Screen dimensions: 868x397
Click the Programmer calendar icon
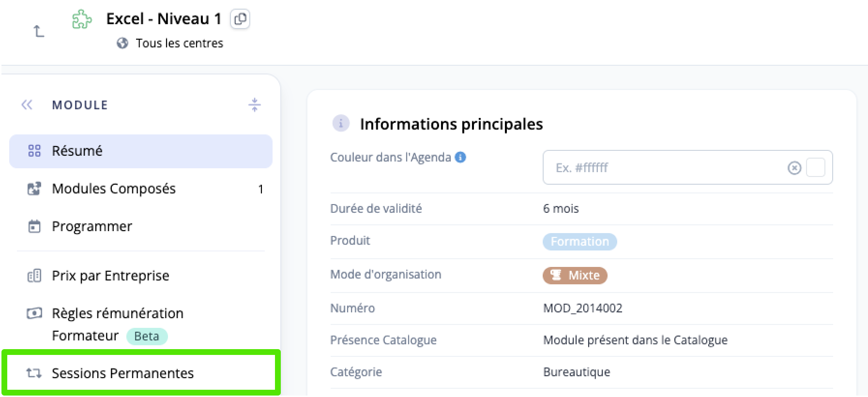point(34,226)
